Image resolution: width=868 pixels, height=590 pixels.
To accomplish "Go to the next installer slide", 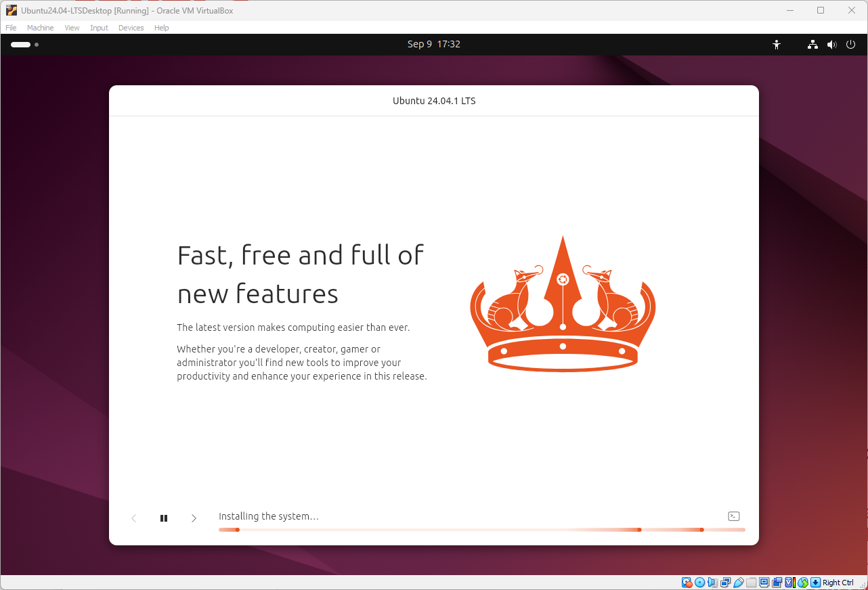I will pyautogui.click(x=194, y=518).
